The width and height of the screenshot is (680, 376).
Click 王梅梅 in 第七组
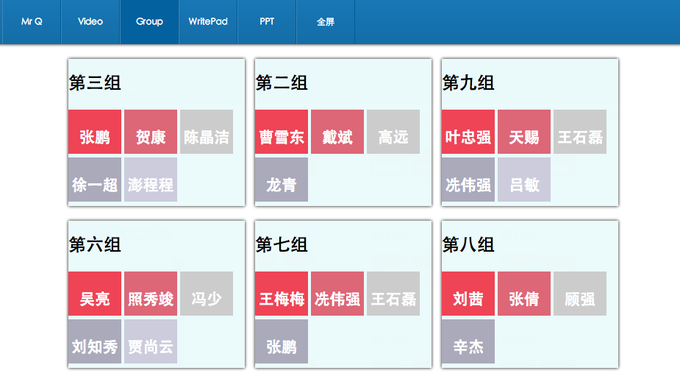(x=281, y=294)
